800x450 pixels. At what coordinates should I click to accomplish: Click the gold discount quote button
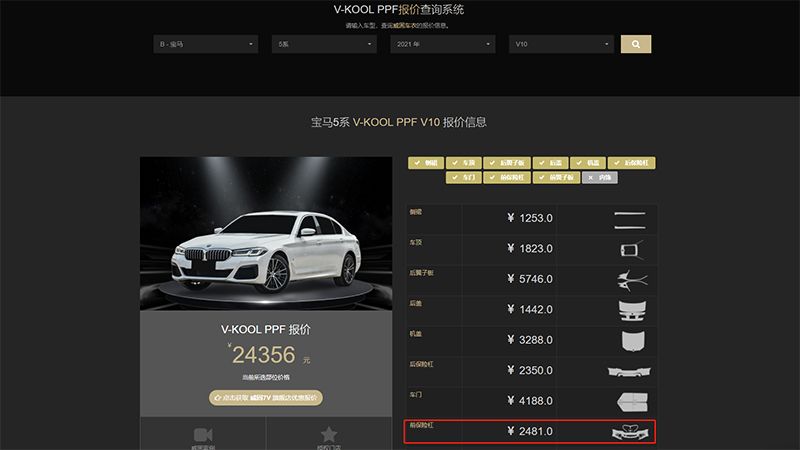pos(265,398)
